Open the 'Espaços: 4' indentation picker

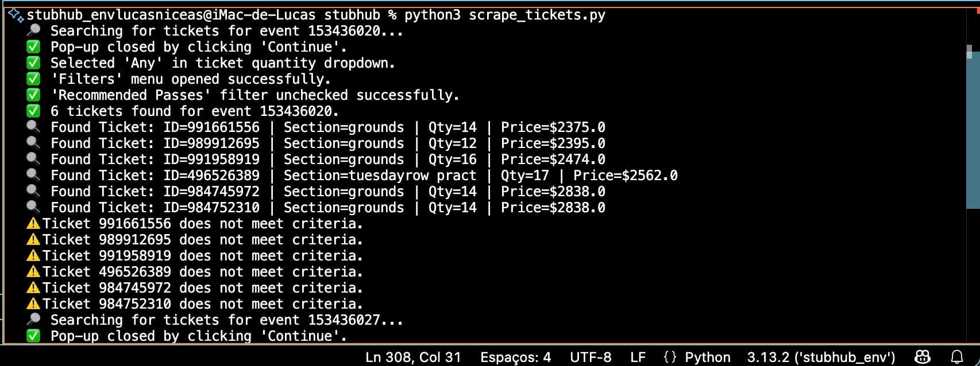point(515,357)
